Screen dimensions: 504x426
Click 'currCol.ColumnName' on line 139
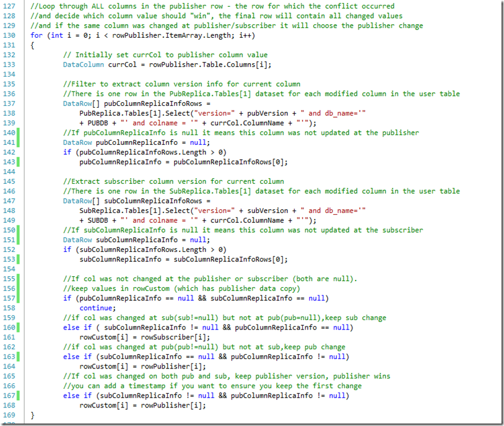click(247, 123)
